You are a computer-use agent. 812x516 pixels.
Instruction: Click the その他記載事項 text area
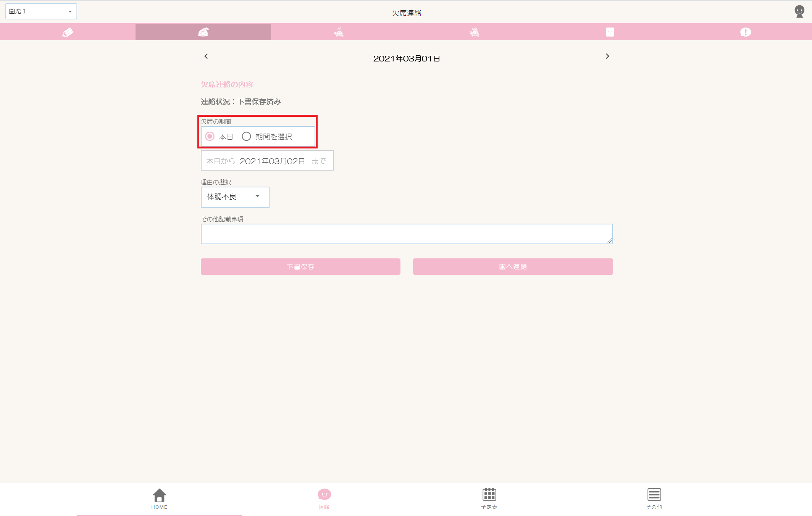click(x=407, y=234)
